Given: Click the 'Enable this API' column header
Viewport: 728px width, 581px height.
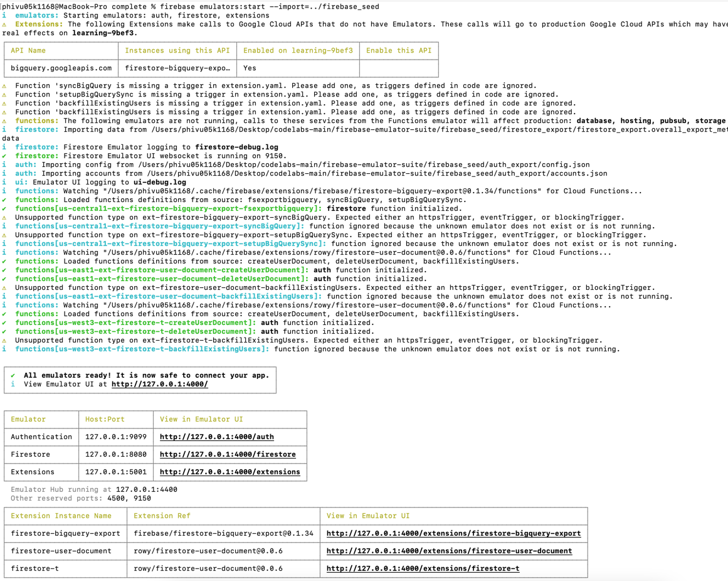Looking at the screenshot, I should [399, 50].
